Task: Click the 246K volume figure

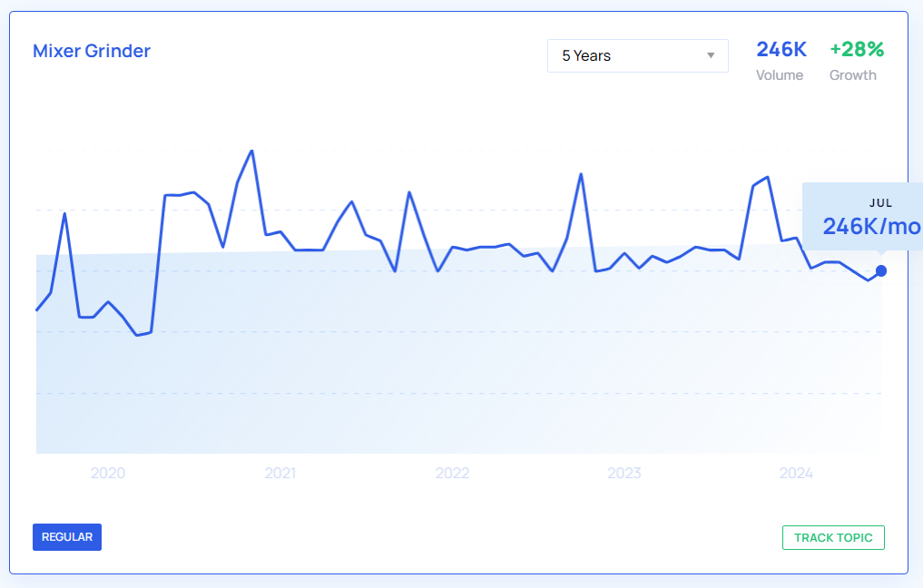Action: click(781, 49)
